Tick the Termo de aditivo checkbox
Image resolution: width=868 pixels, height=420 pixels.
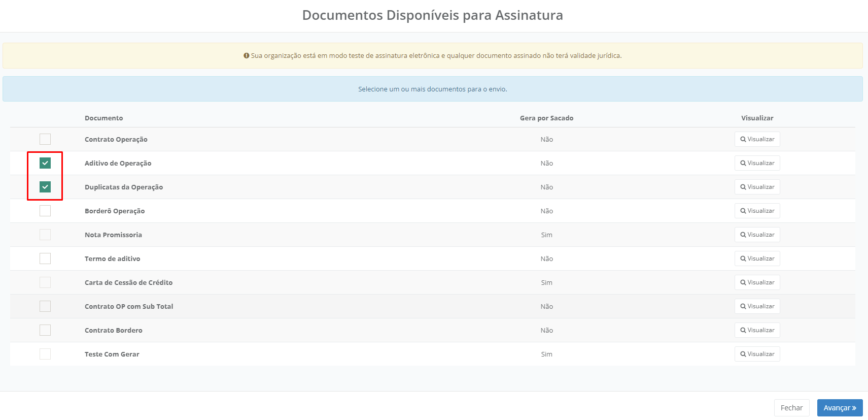(x=45, y=259)
